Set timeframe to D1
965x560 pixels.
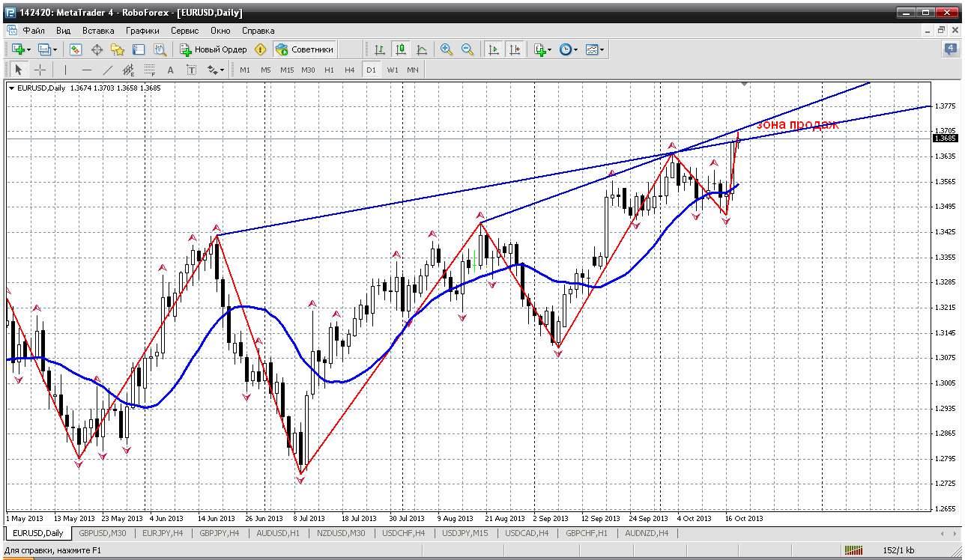(371, 70)
